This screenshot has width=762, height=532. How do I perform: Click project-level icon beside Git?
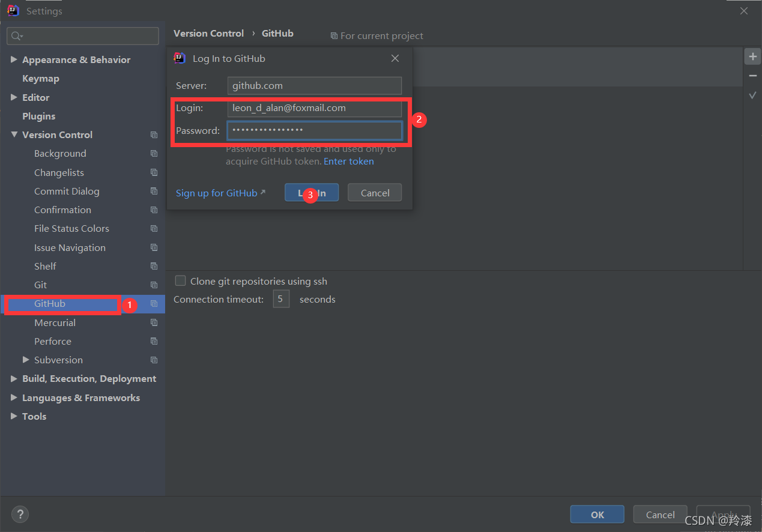coord(154,285)
